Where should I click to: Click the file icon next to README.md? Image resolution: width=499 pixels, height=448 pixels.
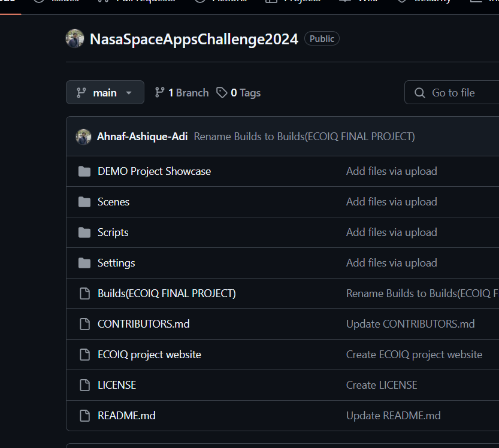coord(84,416)
